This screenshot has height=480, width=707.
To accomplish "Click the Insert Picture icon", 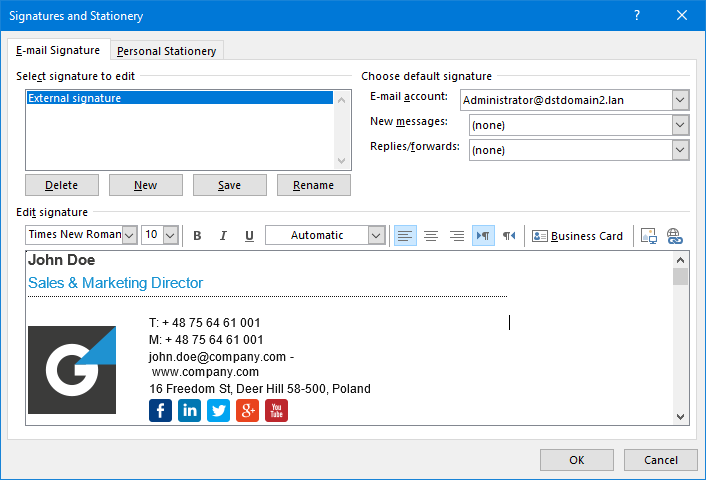I will click(x=648, y=236).
